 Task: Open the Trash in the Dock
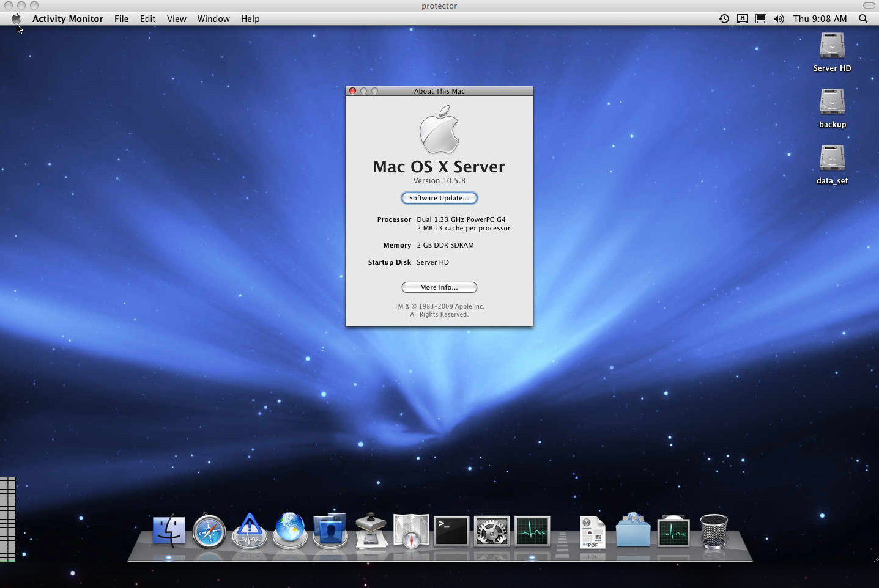tap(714, 531)
